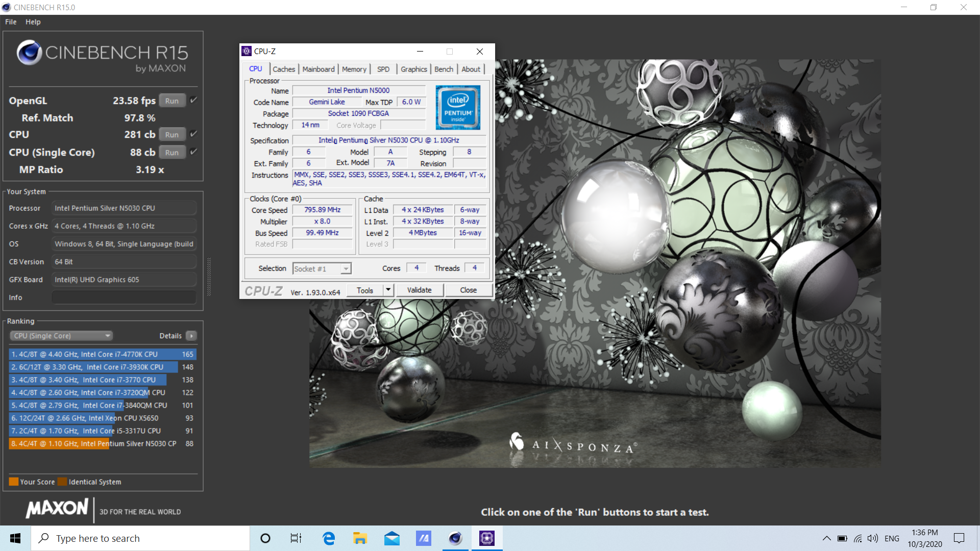
Task: Open the Mail app from the taskbar
Action: pos(392,538)
